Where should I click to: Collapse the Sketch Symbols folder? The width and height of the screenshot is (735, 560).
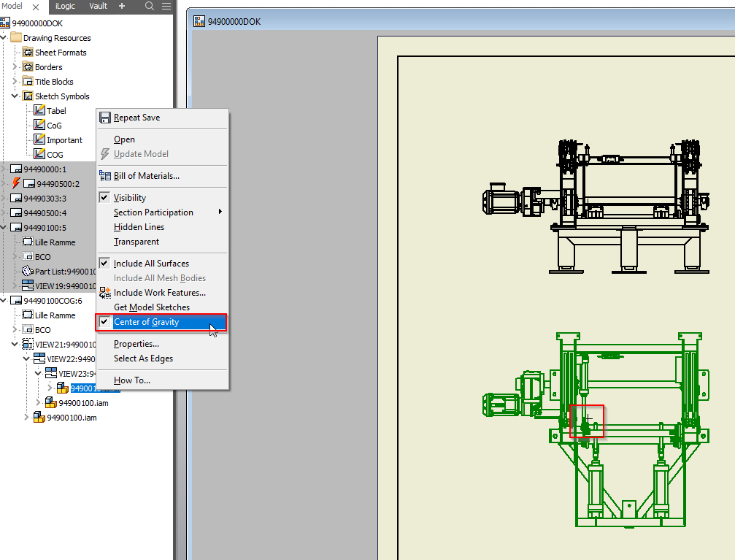15,96
